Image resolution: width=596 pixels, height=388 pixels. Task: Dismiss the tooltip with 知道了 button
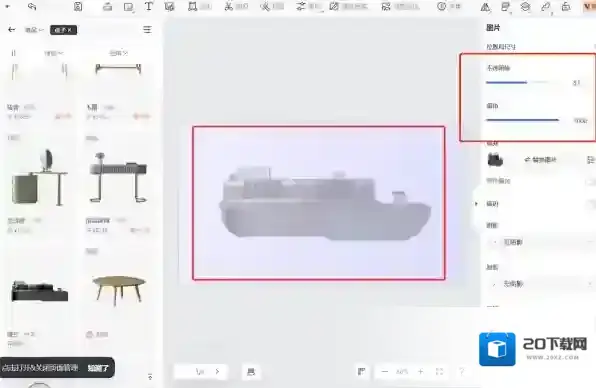(x=98, y=368)
